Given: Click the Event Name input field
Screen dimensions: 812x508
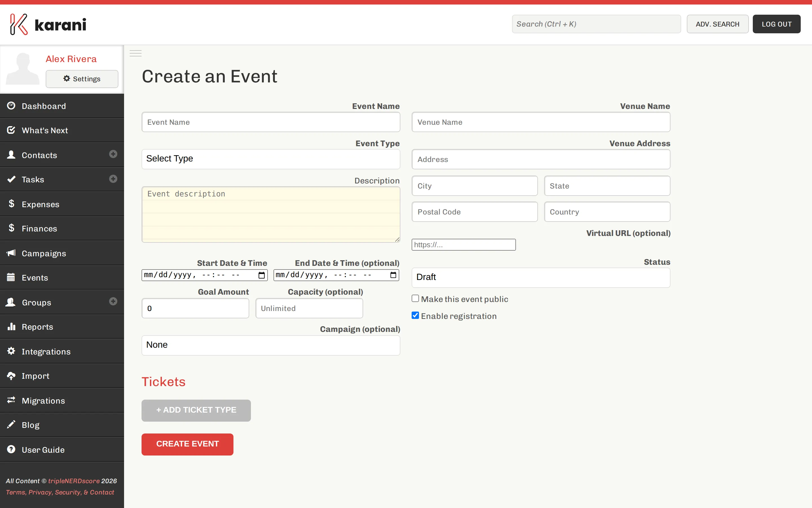Looking at the screenshot, I should pos(271,122).
